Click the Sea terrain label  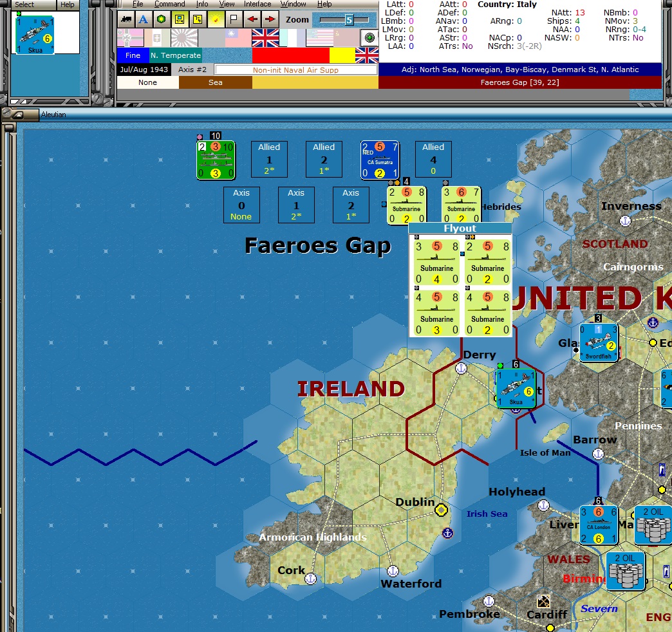tap(216, 82)
